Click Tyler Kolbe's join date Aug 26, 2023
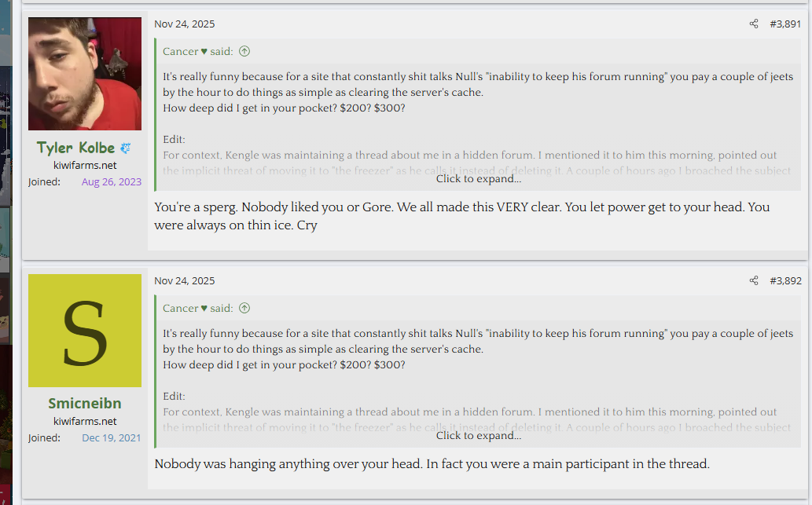812x505 pixels. pos(112,181)
